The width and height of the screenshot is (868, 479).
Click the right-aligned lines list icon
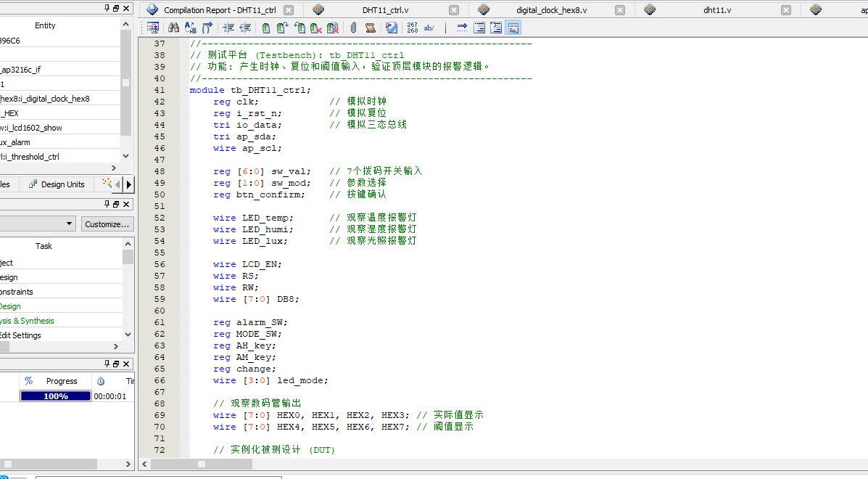point(479,28)
